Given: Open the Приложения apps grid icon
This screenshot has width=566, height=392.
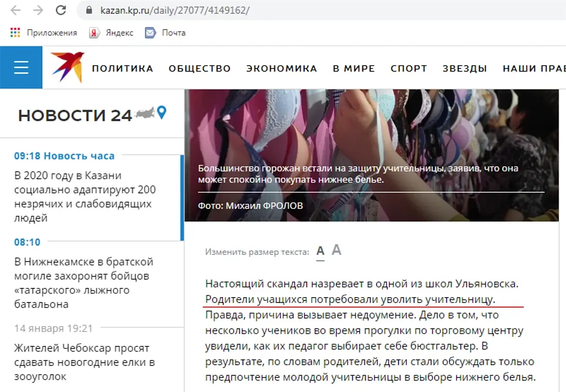Looking at the screenshot, I should click(15, 33).
